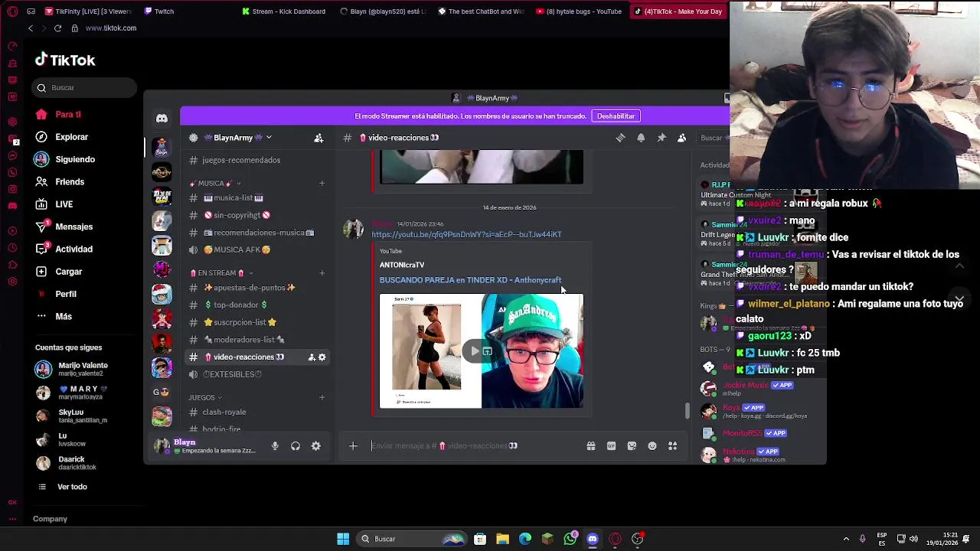Open File Explorer from Windows taskbar
980x551 pixels.
(x=502, y=539)
